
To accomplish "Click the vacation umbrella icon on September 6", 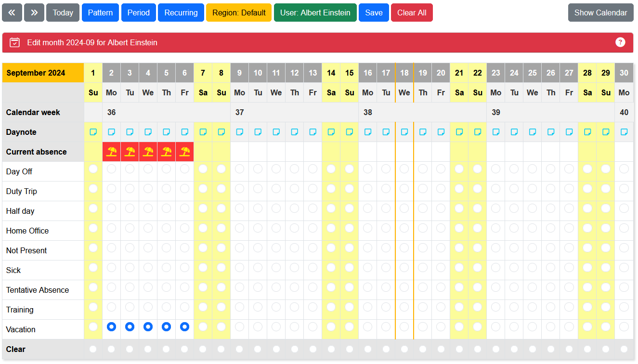I will click(x=185, y=152).
